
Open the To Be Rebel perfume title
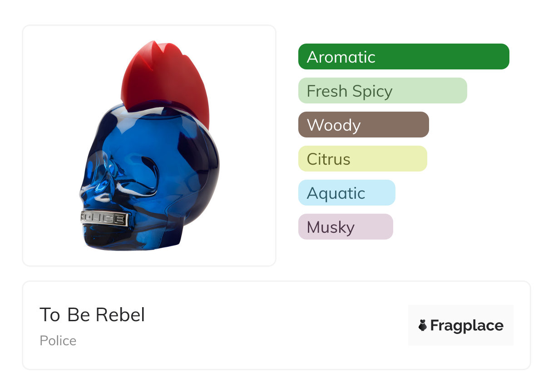pos(92,315)
